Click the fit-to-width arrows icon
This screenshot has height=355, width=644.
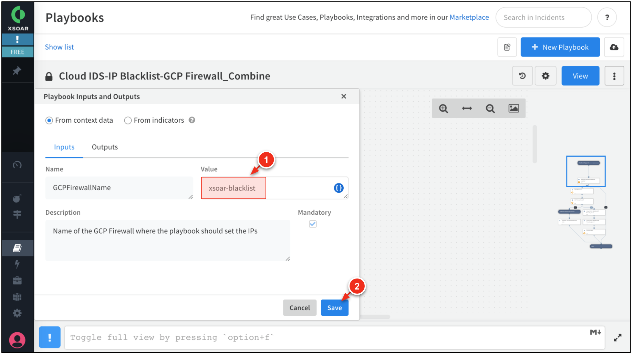coord(467,109)
